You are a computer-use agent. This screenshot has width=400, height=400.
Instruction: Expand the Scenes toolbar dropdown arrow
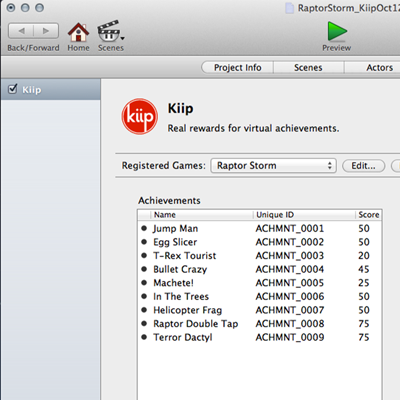click(x=123, y=39)
